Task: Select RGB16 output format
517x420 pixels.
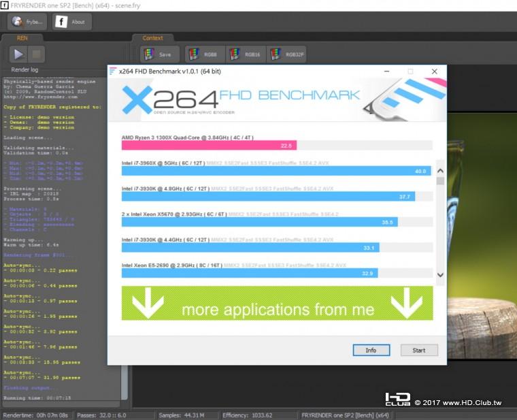Action: point(246,54)
